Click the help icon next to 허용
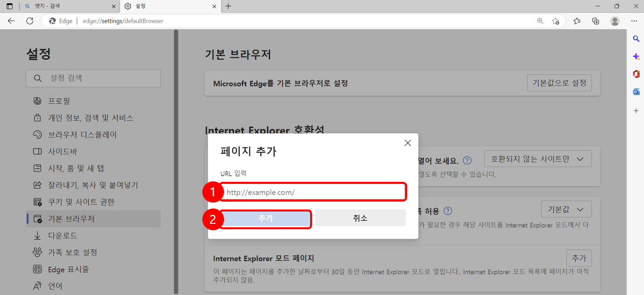 click(x=448, y=211)
